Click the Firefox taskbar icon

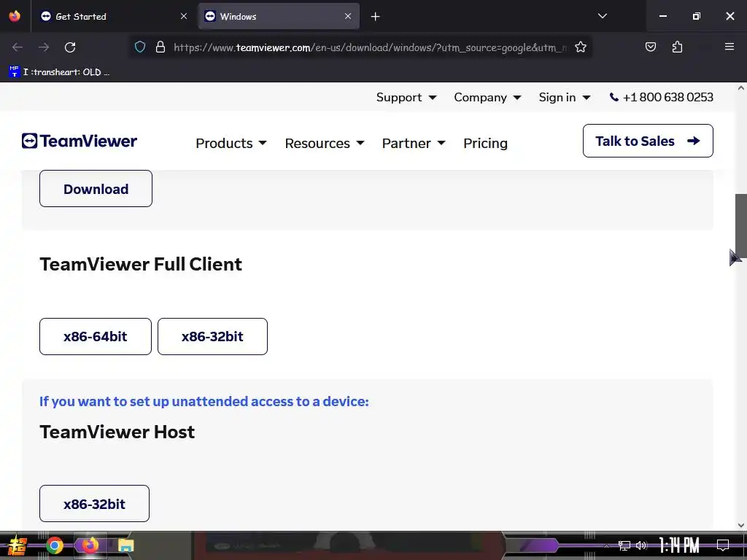click(x=90, y=545)
